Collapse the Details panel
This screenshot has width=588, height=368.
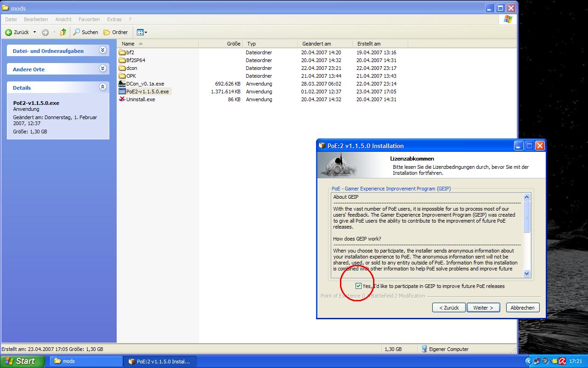[x=102, y=87]
